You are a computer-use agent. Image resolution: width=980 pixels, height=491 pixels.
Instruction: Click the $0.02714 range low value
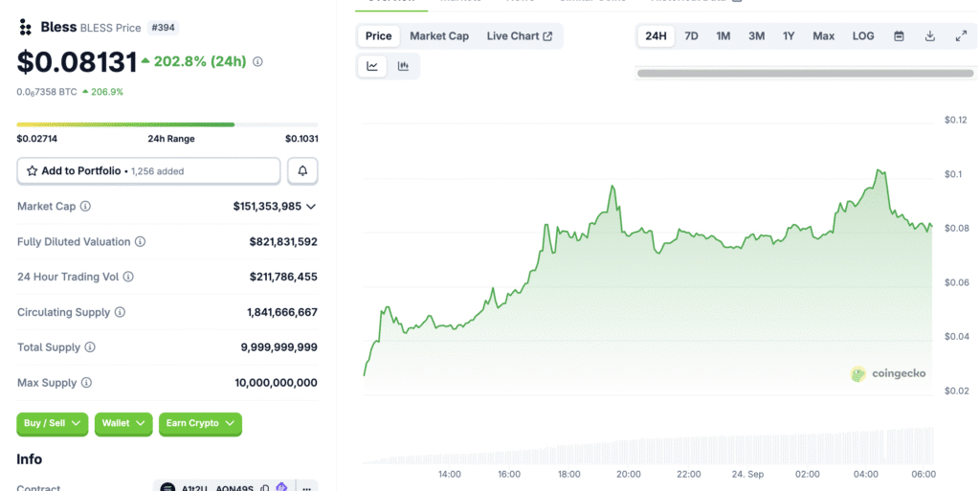point(37,139)
